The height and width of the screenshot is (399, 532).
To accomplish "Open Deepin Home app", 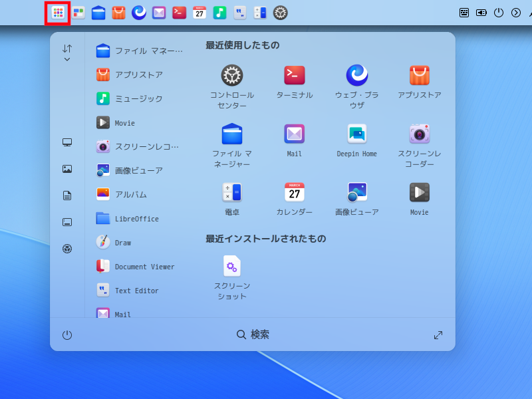I will [356, 134].
